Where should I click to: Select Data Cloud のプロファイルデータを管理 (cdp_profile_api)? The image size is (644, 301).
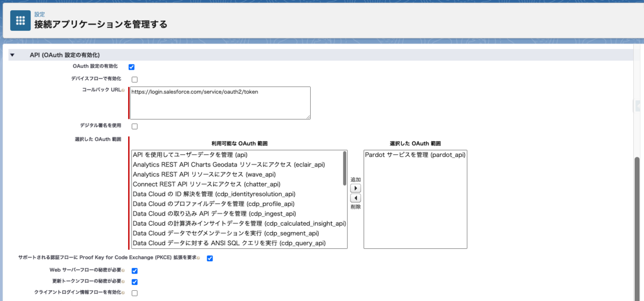click(x=237, y=204)
